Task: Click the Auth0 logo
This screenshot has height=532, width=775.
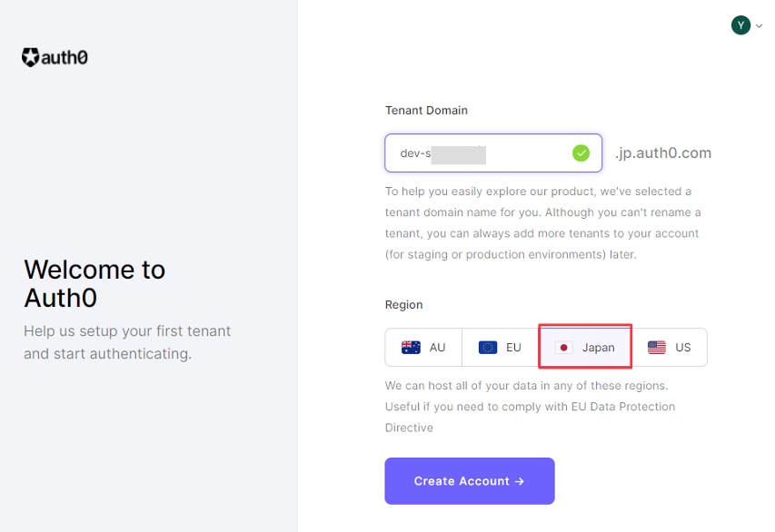Action: coord(55,58)
